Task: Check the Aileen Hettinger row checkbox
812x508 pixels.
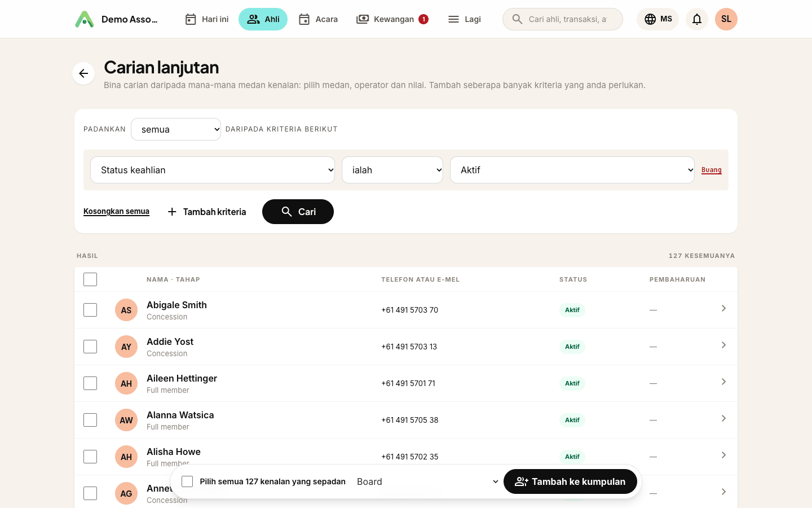Action: coord(90,383)
